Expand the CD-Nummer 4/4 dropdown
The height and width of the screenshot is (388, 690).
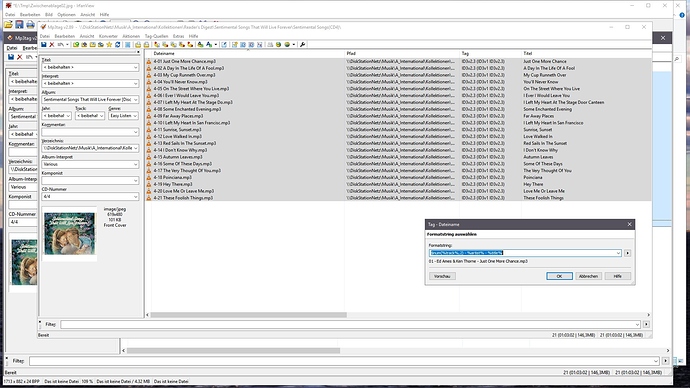[135, 197]
